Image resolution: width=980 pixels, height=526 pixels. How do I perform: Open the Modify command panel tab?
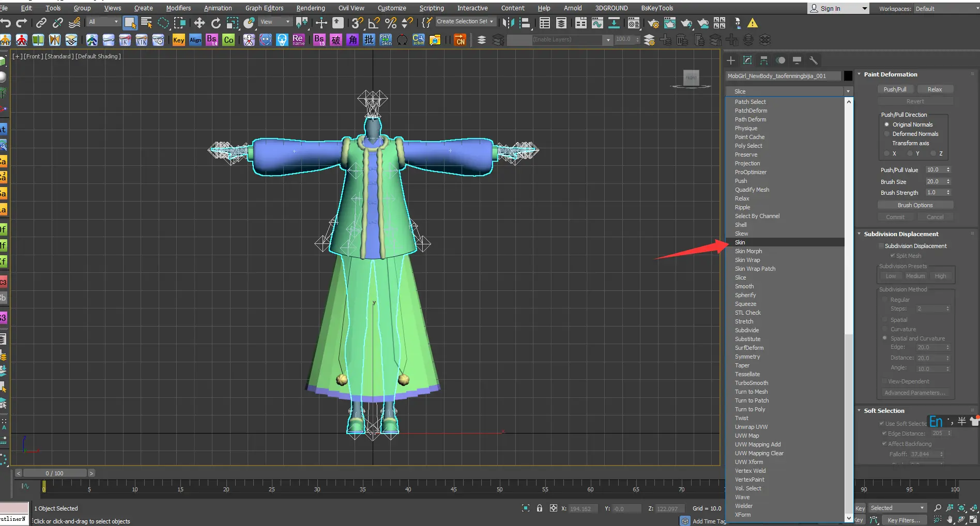(x=747, y=60)
